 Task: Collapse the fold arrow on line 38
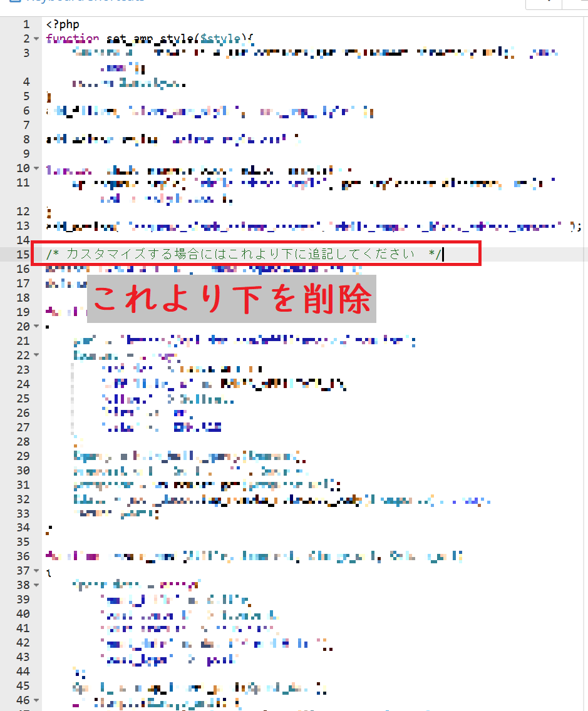[x=36, y=585]
